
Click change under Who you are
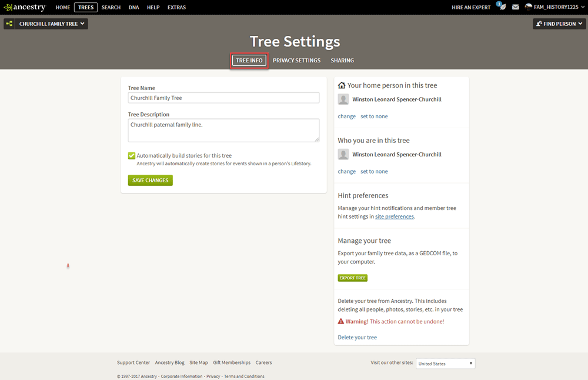point(346,171)
